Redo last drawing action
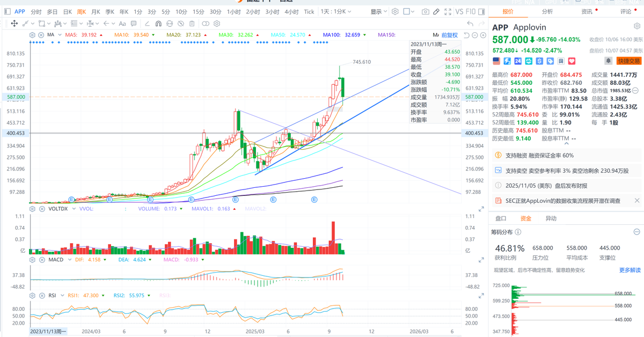This screenshot has height=337, width=644. [482, 24]
